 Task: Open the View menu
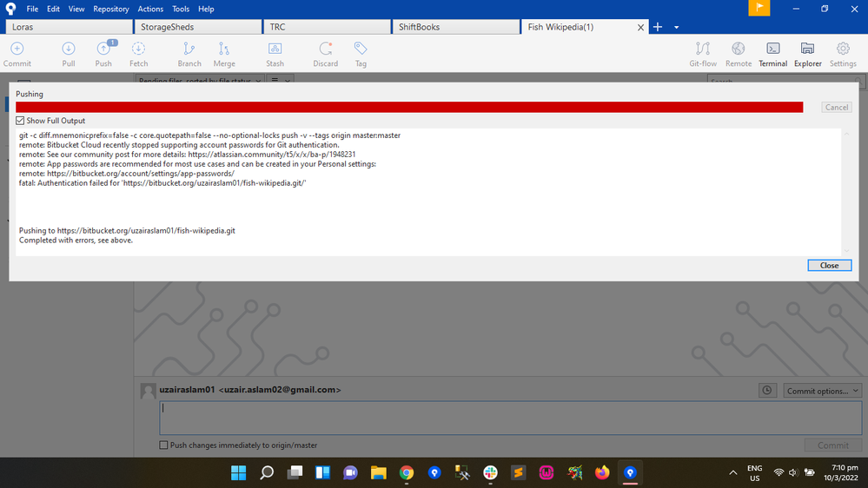(76, 9)
